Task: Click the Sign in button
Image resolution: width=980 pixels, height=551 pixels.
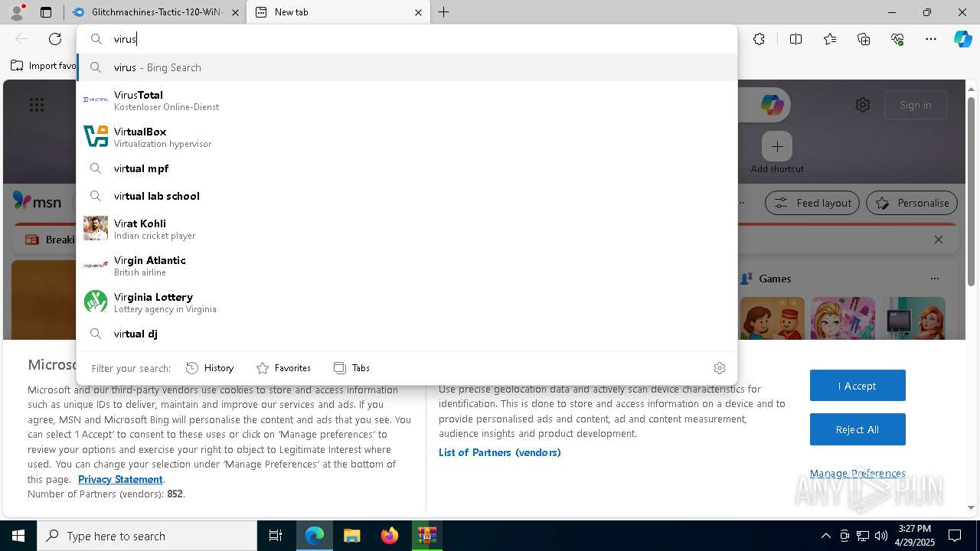Action: (916, 105)
